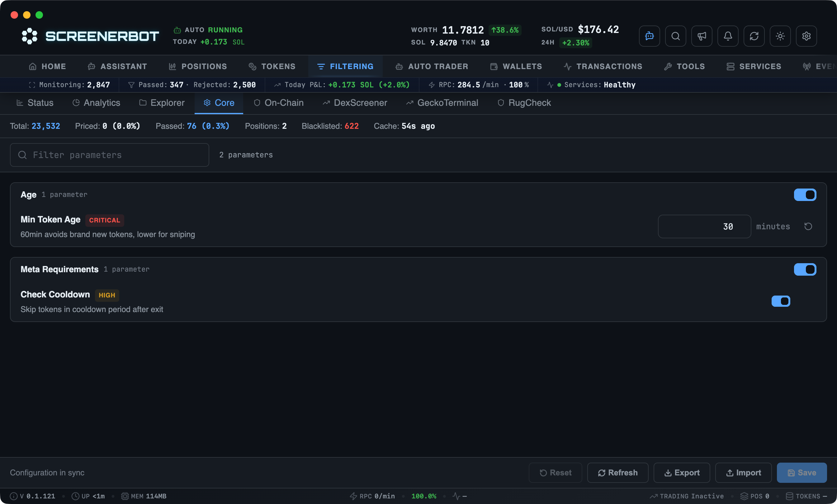The width and height of the screenshot is (837, 504).
Task: Click the version info icon in status bar
Action: click(14, 496)
